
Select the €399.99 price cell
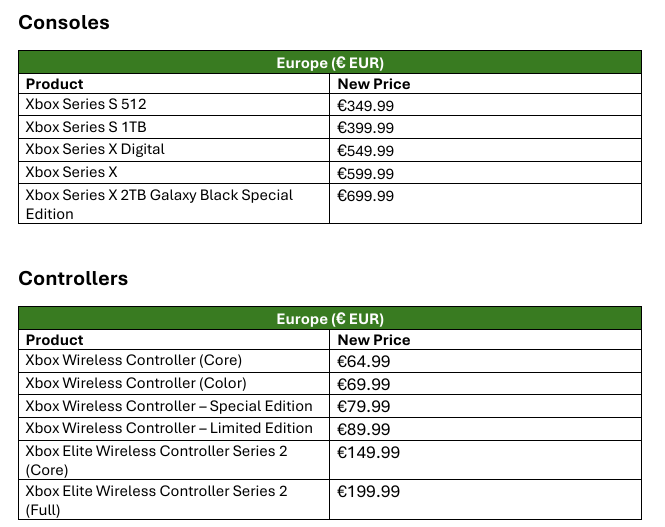pos(485,127)
